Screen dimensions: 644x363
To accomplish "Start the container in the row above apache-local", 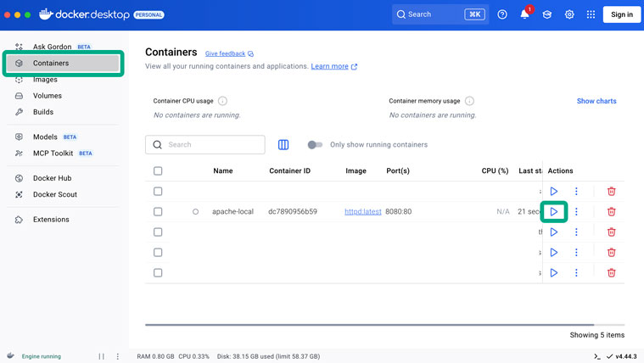I will coord(554,192).
